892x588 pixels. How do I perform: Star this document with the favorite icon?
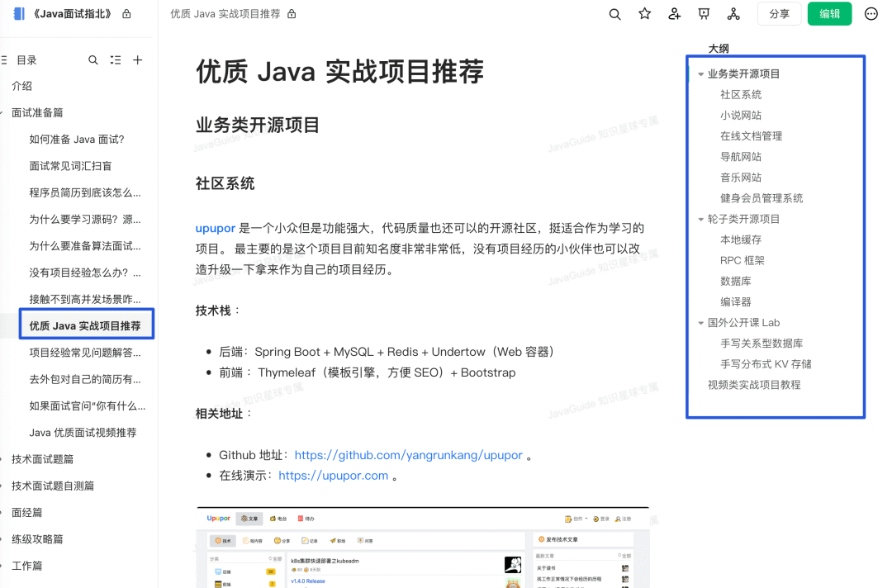(644, 14)
